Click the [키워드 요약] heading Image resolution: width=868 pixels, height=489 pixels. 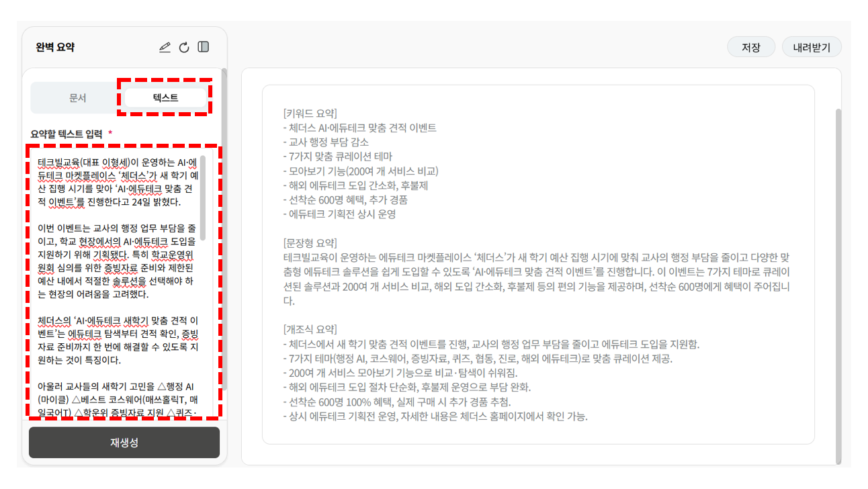(x=310, y=113)
